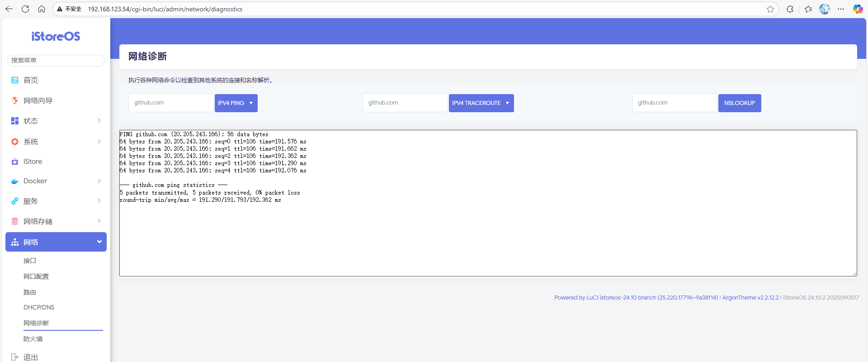
Task: Click the 退出 logout icon
Action: 15,357
